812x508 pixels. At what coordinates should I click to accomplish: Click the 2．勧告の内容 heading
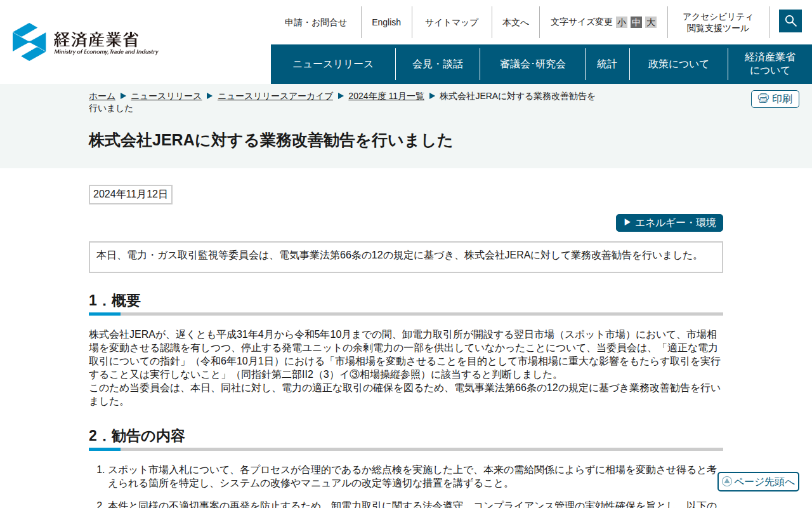tap(137, 436)
